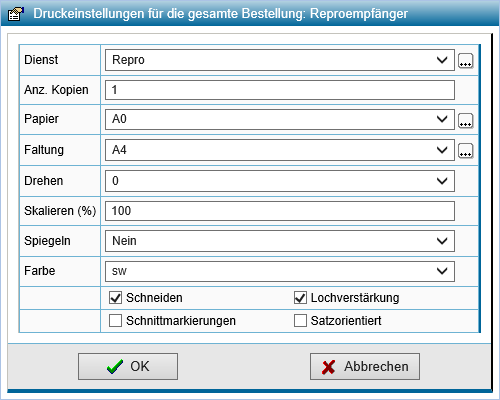Viewport: 500px width, 400px height.
Task: Expand the Papier dropdown showing A0
Action: 280,119
